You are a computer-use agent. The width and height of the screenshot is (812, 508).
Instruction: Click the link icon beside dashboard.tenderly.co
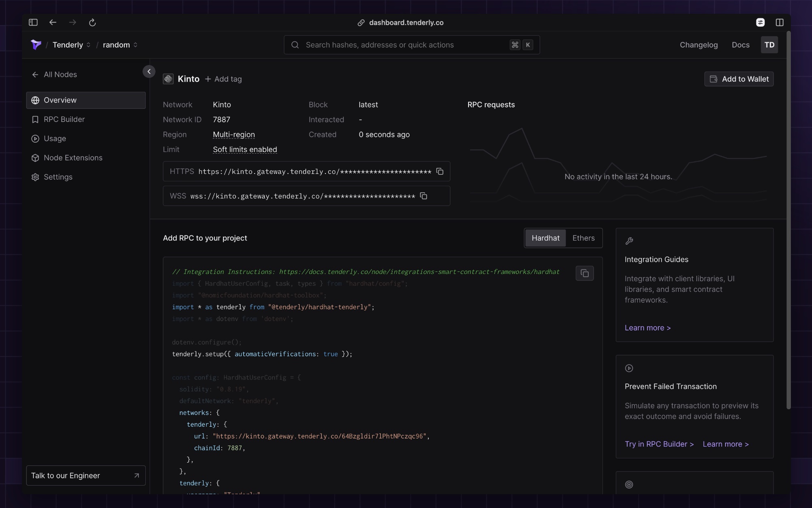coord(361,23)
